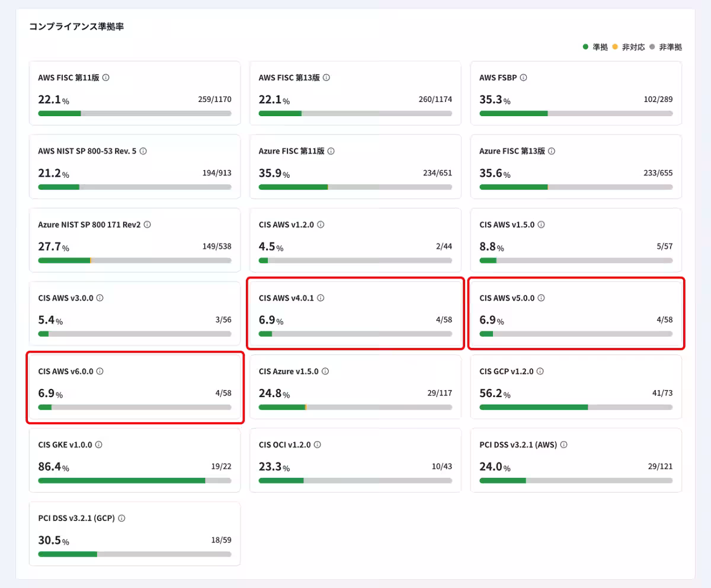This screenshot has height=588, width=711.
Task: Toggle the 非対応 legend item
Action: [x=629, y=47]
